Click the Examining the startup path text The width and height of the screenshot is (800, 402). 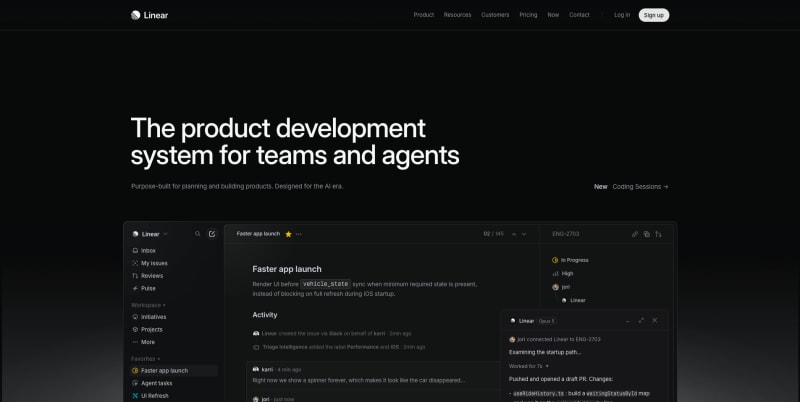[x=545, y=353]
